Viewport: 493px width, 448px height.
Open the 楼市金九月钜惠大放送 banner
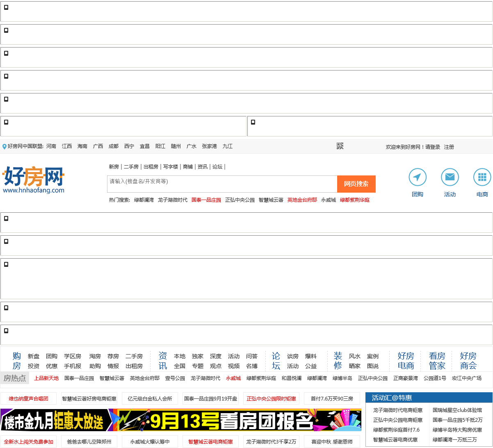point(56,420)
